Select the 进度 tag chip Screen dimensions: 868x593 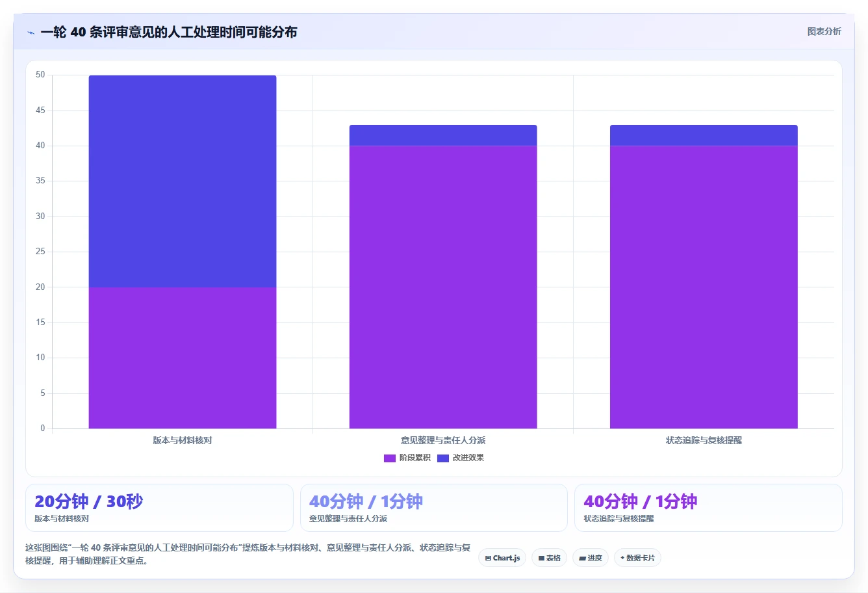coord(590,558)
